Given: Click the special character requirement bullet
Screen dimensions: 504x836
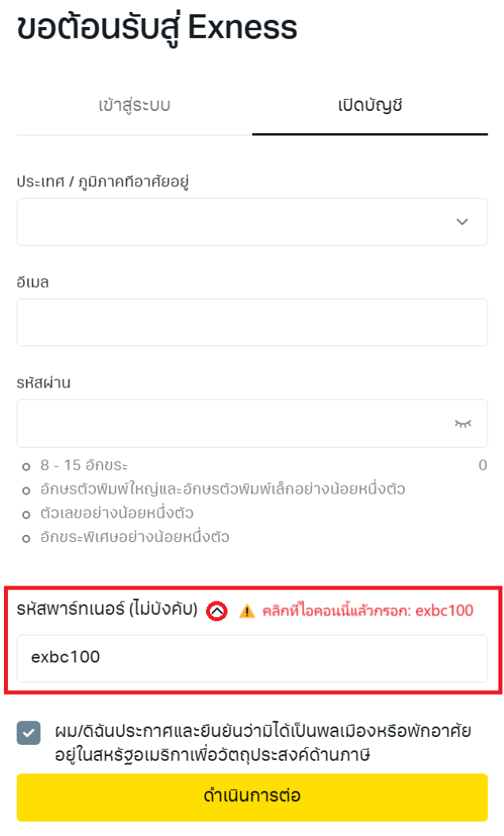Looking at the screenshot, I should [x=135, y=537].
